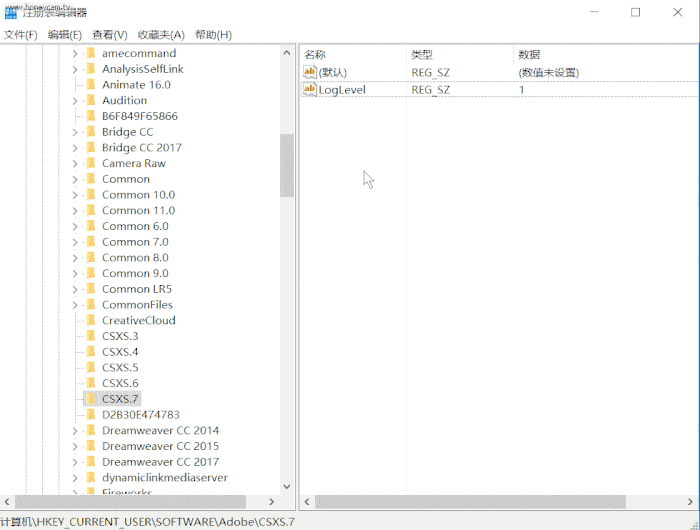Close the Registry Editor window
The width and height of the screenshot is (700, 530).
(x=677, y=13)
